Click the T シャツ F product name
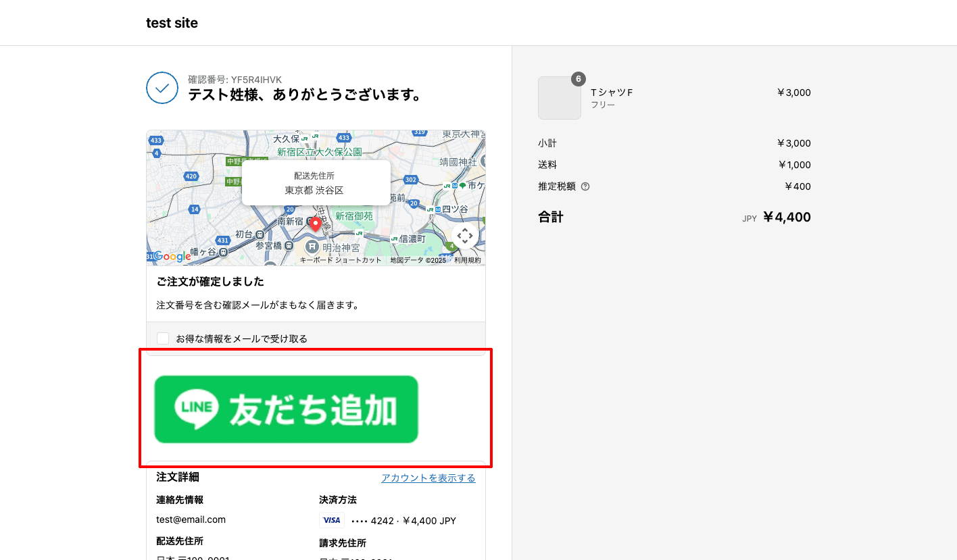The image size is (957, 560). pyautogui.click(x=612, y=93)
